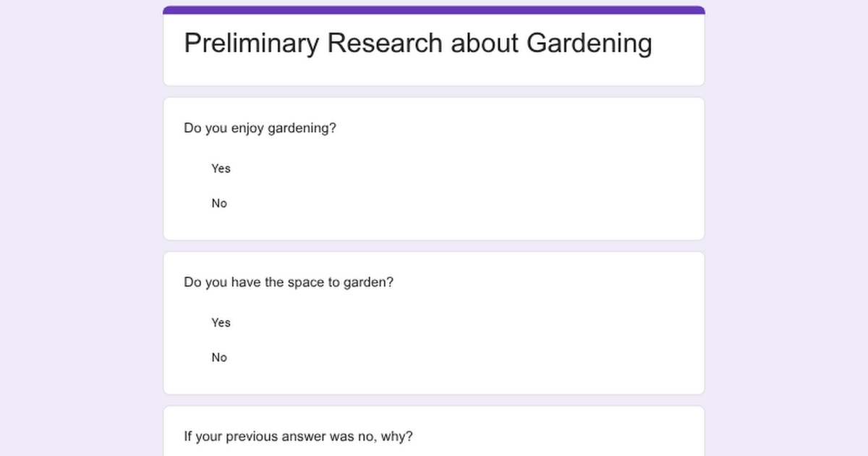Screen dimensions: 868x456
Task: Click the question "If your previous answer was no, why?"
Action: (x=298, y=436)
